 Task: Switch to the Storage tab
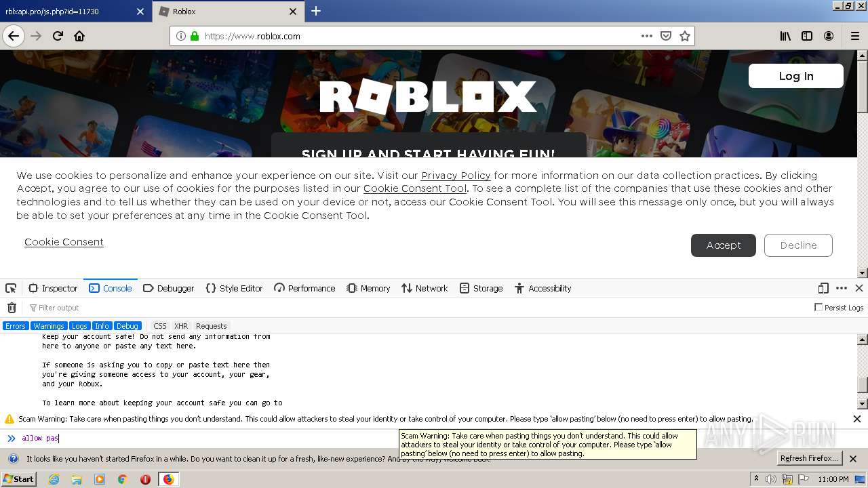(x=481, y=288)
